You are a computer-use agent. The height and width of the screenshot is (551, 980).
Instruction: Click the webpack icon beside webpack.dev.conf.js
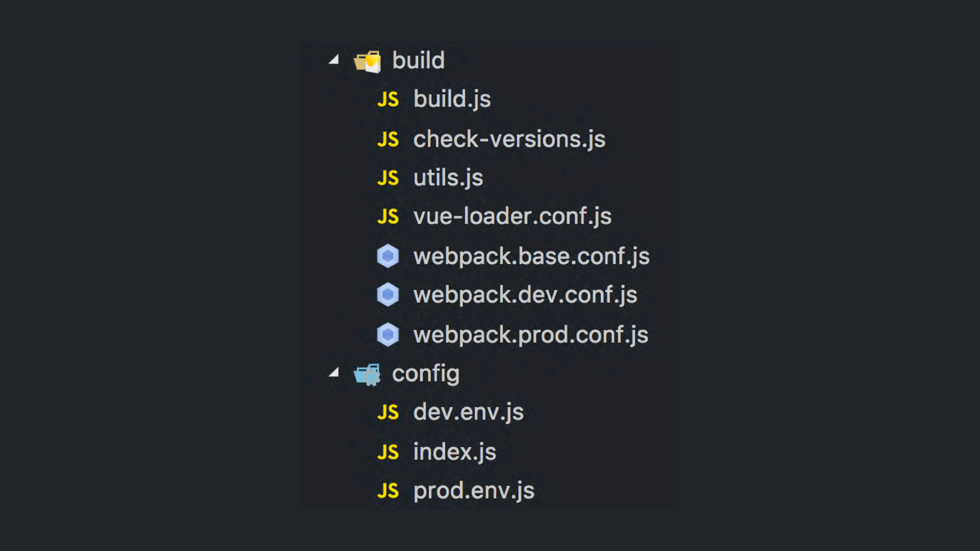(x=388, y=295)
